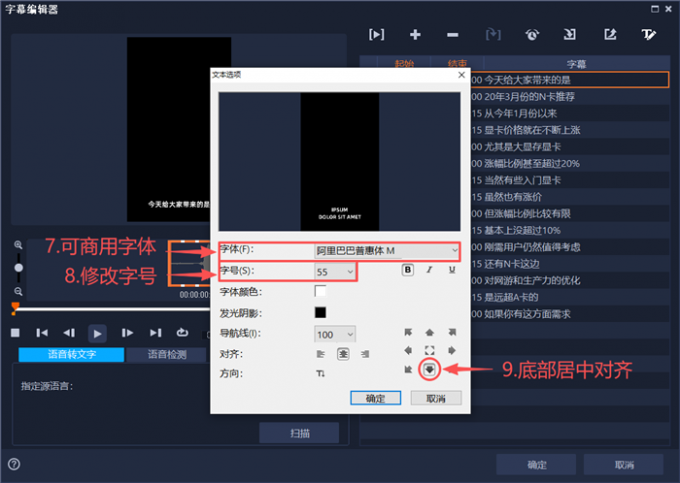Select subtitle row 当然有些入门显卡
Viewport: 680px width, 483px height.
tap(570, 180)
